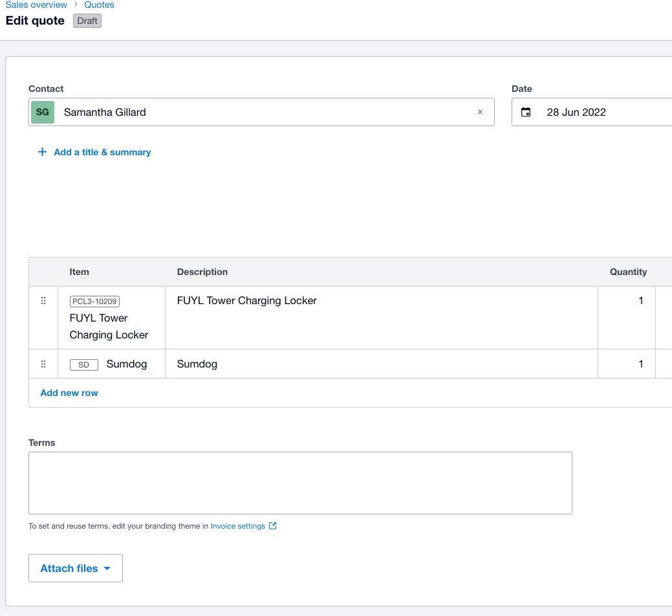The height and width of the screenshot is (616, 672).
Task: Click the date field 28 Jun 2022
Action: 592,112
